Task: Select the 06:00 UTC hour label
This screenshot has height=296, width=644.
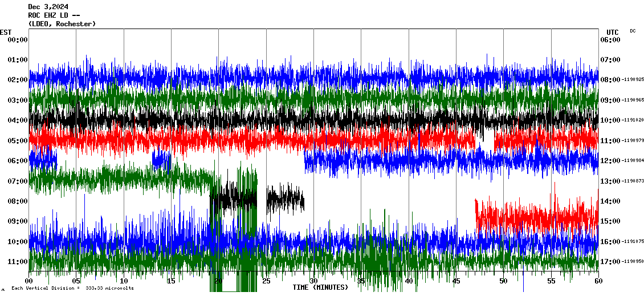Action: coord(610,40)
